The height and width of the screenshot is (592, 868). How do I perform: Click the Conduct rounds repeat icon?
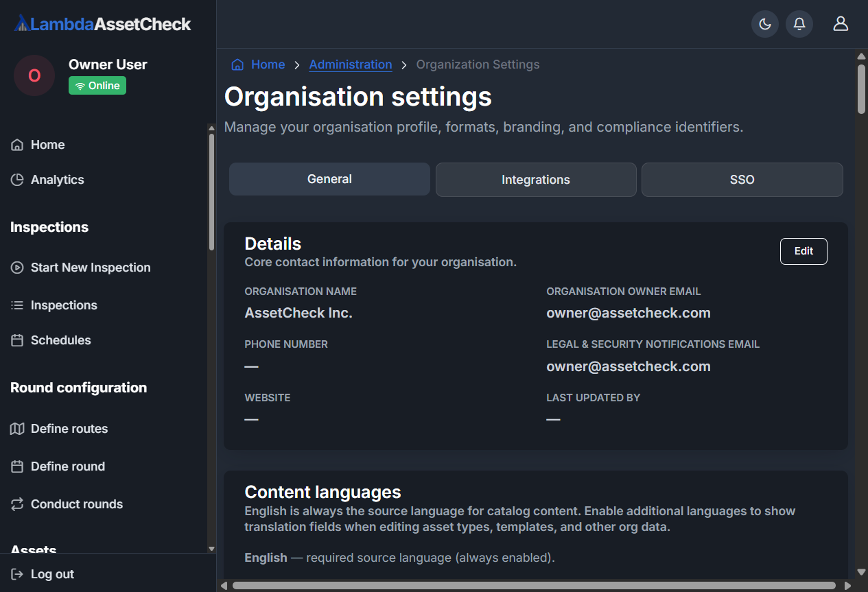[17, 504]
